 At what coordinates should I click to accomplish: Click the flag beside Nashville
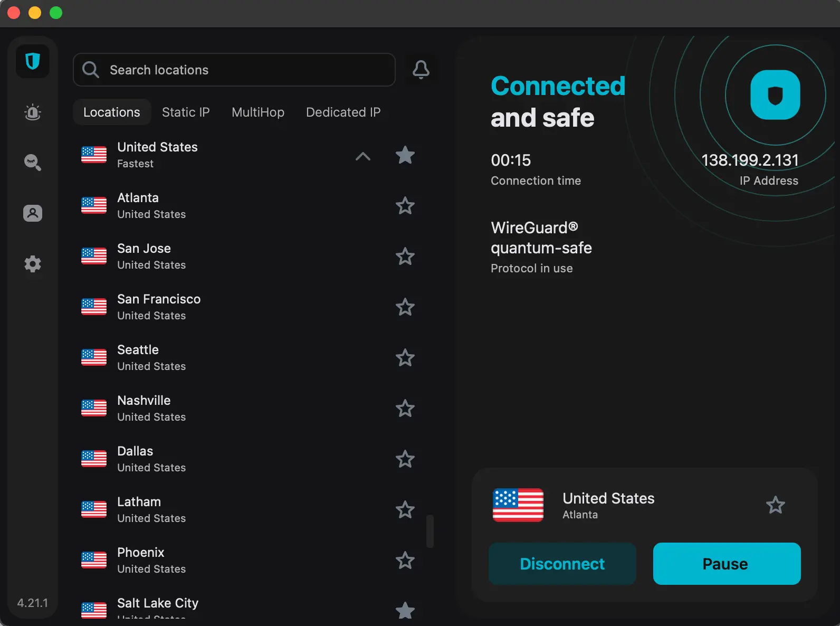pos(94,408)
